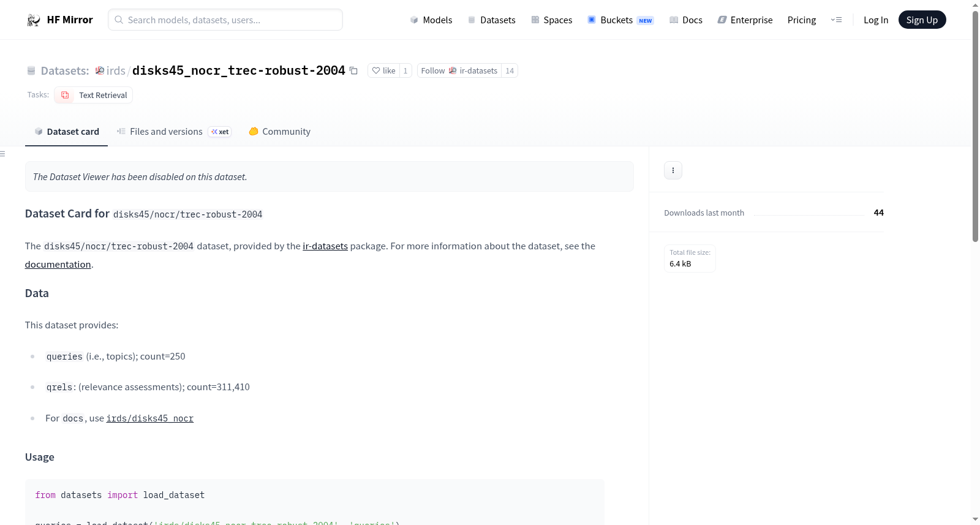
Task: Open the Enterprise navigation link
Action: pos(745,20)
